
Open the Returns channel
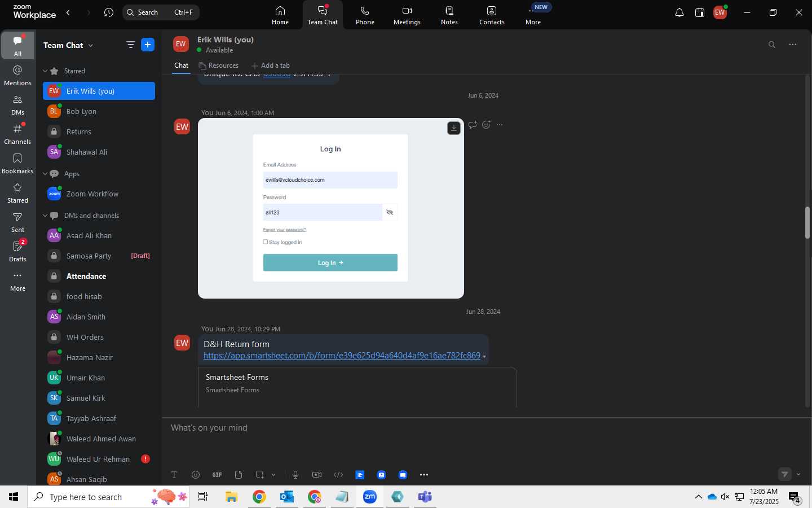pyautogui.click(x=99, y=132)
